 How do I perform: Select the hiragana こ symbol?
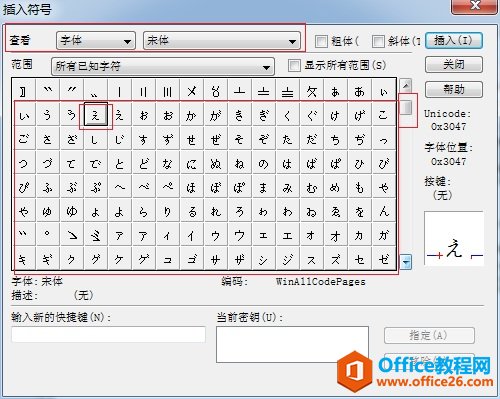[x=383, y=115]
